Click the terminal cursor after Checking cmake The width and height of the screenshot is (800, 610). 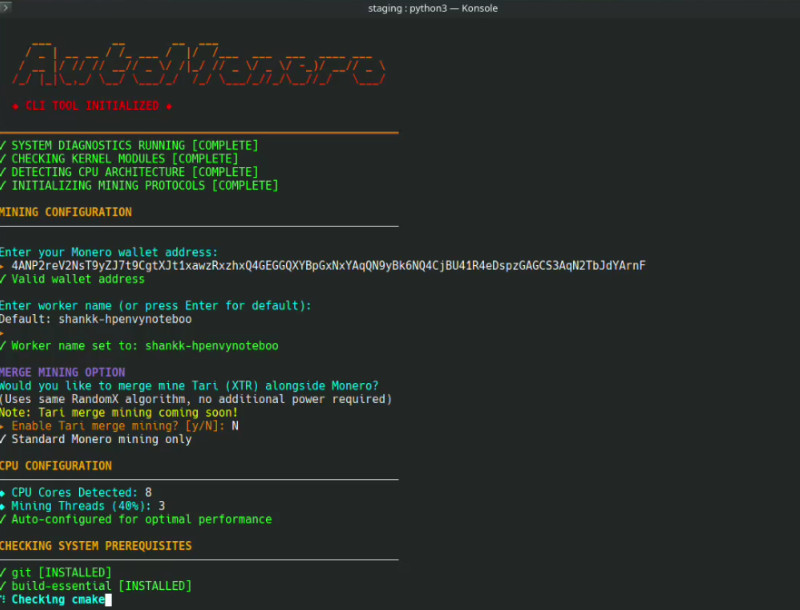pos(107,599)
